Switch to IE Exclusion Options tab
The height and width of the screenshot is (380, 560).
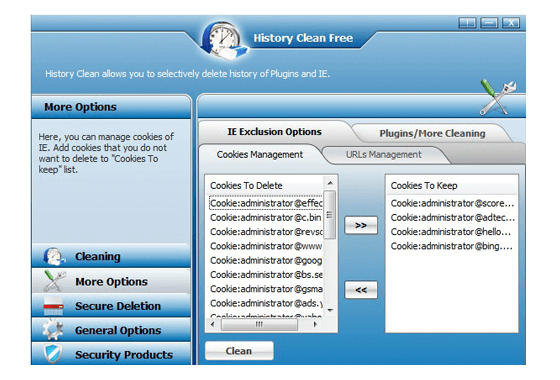click(274, 132)
